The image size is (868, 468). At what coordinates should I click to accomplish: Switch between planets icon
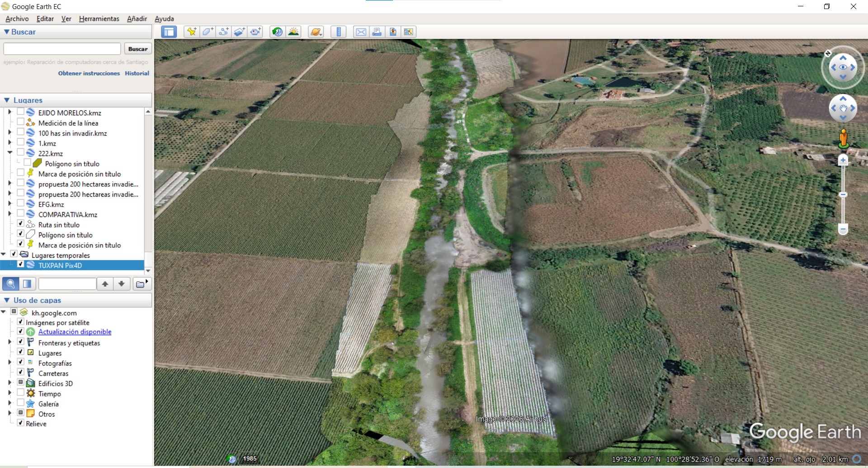pos(316,32)
